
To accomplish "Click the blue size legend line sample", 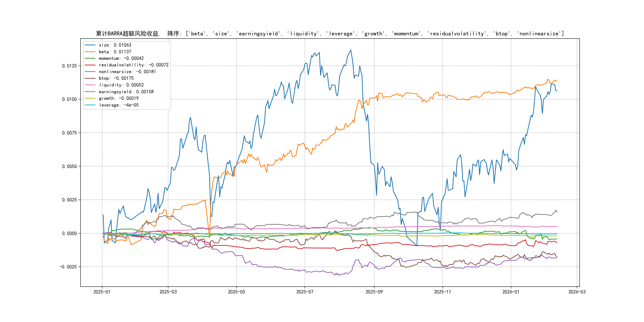I will point(90,45).
